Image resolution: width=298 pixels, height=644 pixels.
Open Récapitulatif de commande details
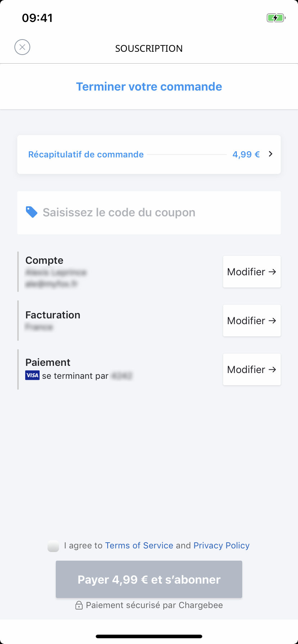86,155
